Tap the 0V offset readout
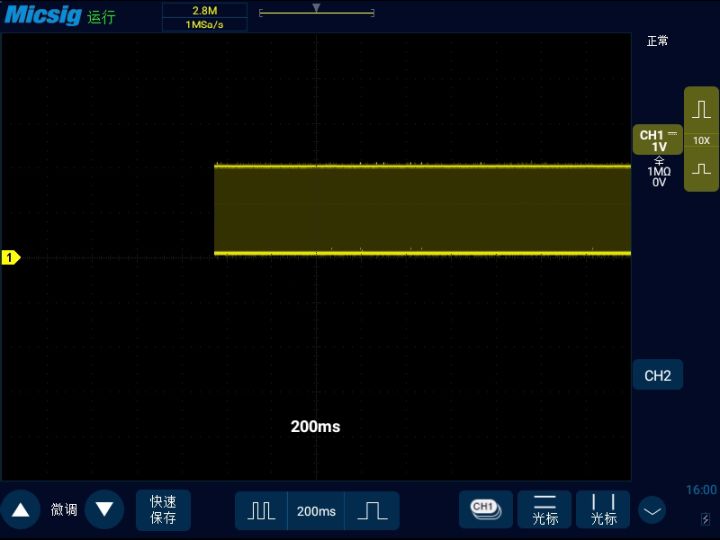The height and width of the screenshot is (540, 720). tap(659, 182)
